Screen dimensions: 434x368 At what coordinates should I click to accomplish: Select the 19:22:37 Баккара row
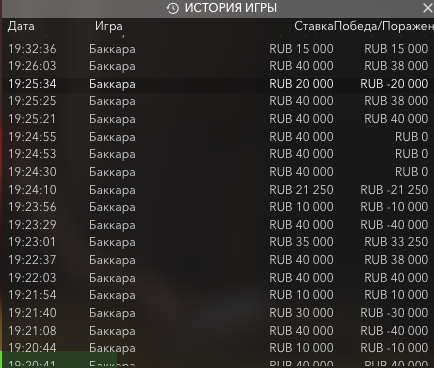[218, 260]
